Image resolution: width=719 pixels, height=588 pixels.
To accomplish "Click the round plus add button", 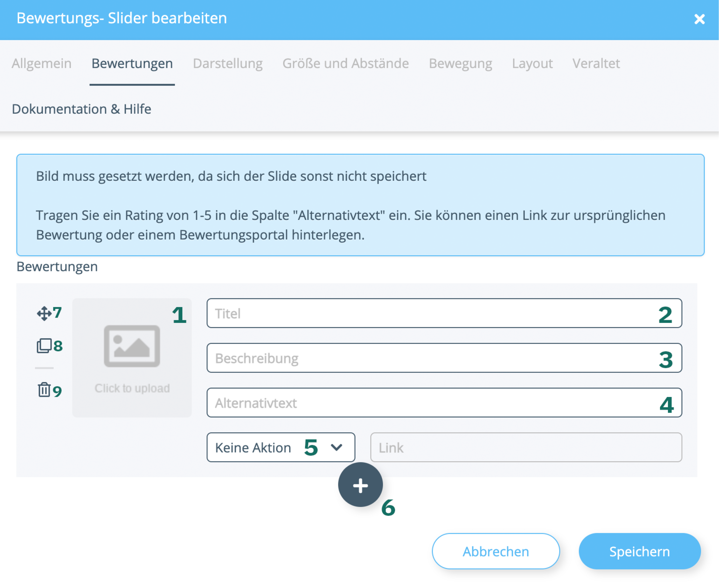I will click(x=360, y=485).
